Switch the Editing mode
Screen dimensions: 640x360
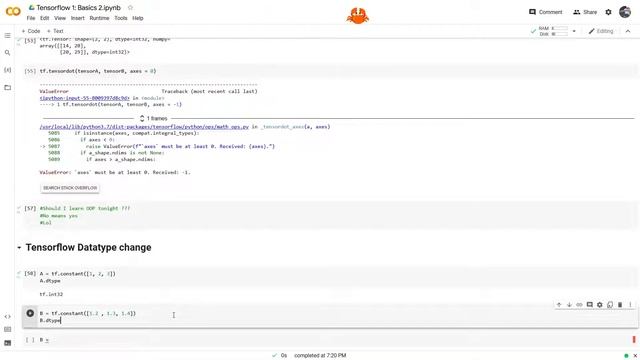pyautogui.click(x=601, y=31)
